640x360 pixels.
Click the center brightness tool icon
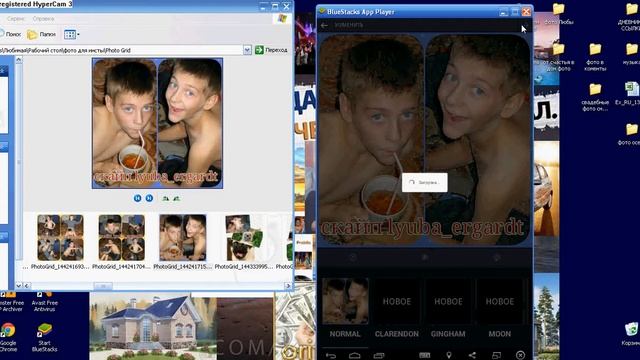pos(425,257)
